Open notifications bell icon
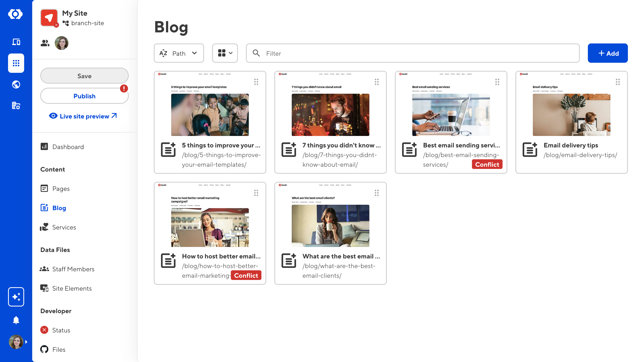 (x=16, y=320)
